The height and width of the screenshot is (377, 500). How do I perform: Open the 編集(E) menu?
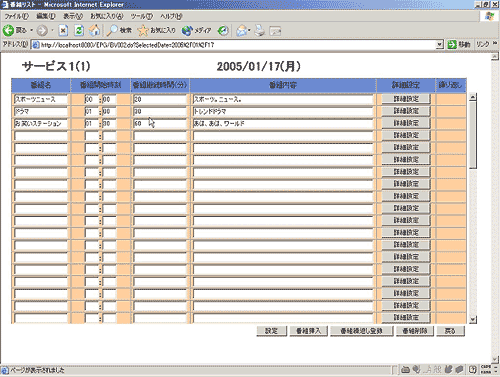pyautogui.click(x=45, y=16)
